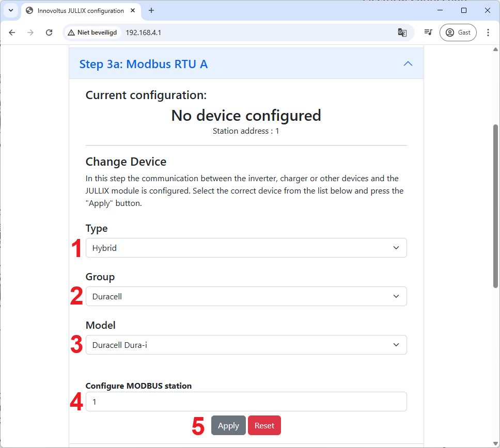The width and height of the screenshot is (500, 448).
Task: Reload the page with refresh icon
Action: coord(49,33)
